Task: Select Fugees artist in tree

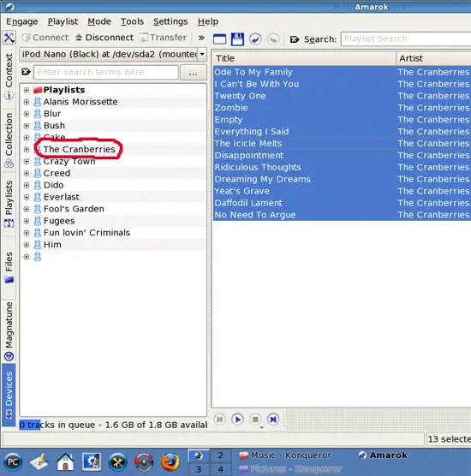Action: 59,221
